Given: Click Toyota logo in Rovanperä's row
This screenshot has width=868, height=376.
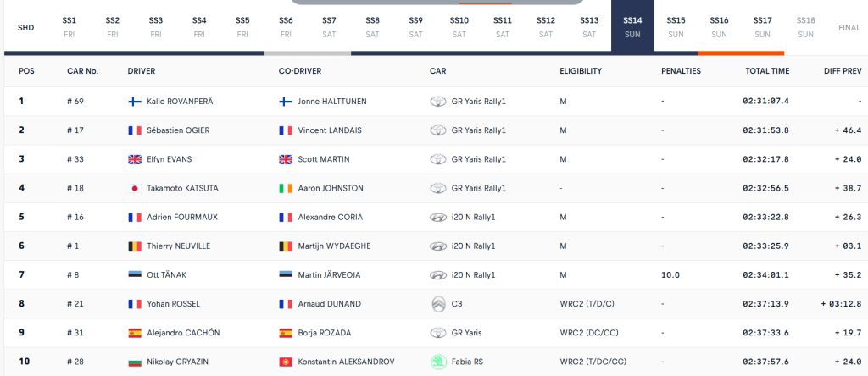Looking at the screenshot, I should (x=438, y=102).
